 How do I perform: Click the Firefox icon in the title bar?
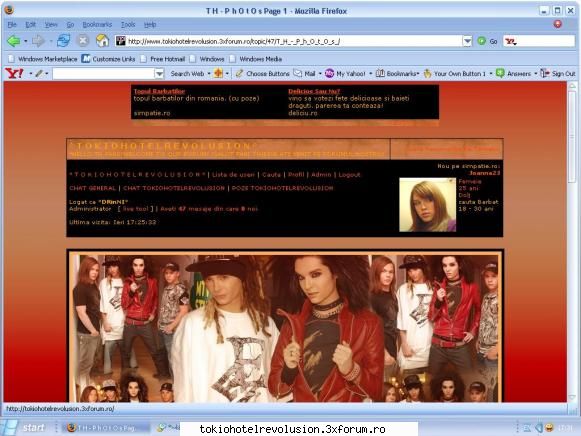(9, 10)
